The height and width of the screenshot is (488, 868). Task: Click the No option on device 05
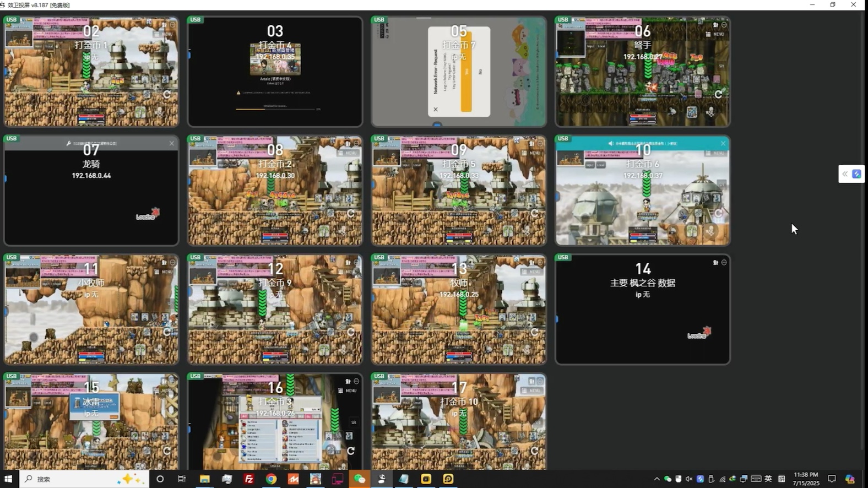tap(480, 72)
